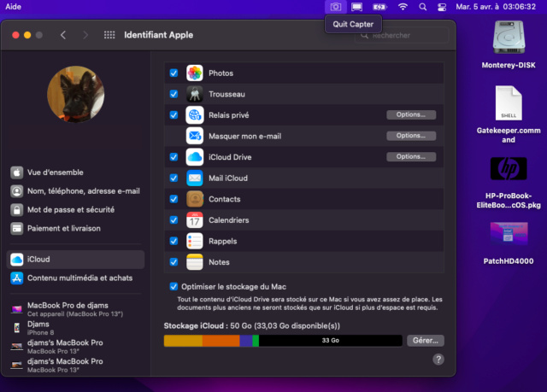Select the Gatekeeper.command shell file icon

509,102
